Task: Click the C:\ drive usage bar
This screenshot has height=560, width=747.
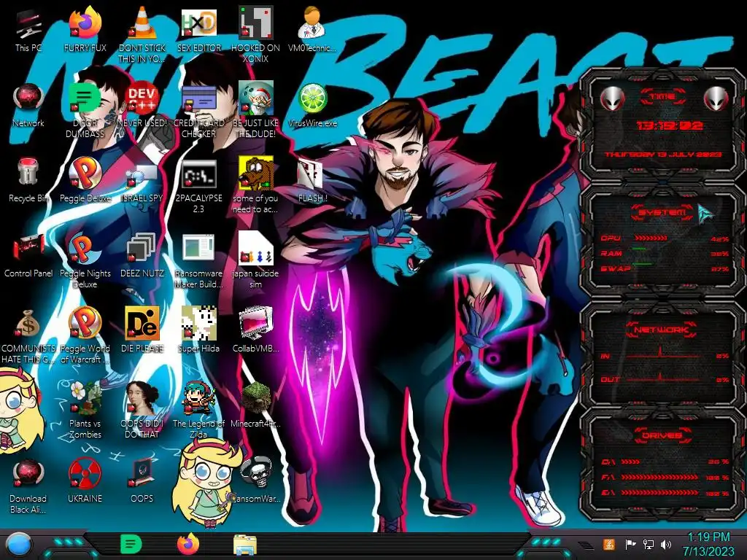Action: pos(630,462)
